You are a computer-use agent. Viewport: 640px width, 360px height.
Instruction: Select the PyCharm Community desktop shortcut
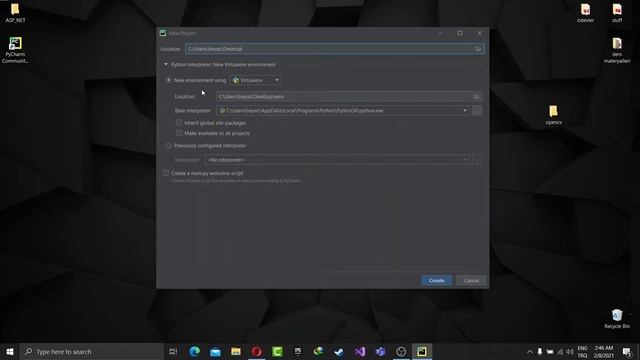click(x=15, y=50)
